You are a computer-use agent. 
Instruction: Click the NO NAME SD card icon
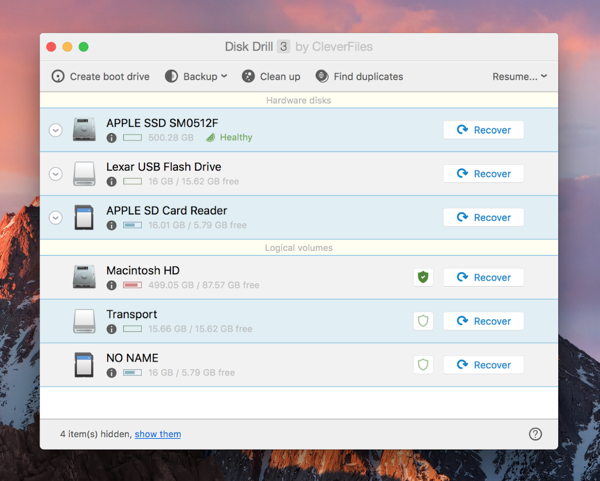click(84, 365)
